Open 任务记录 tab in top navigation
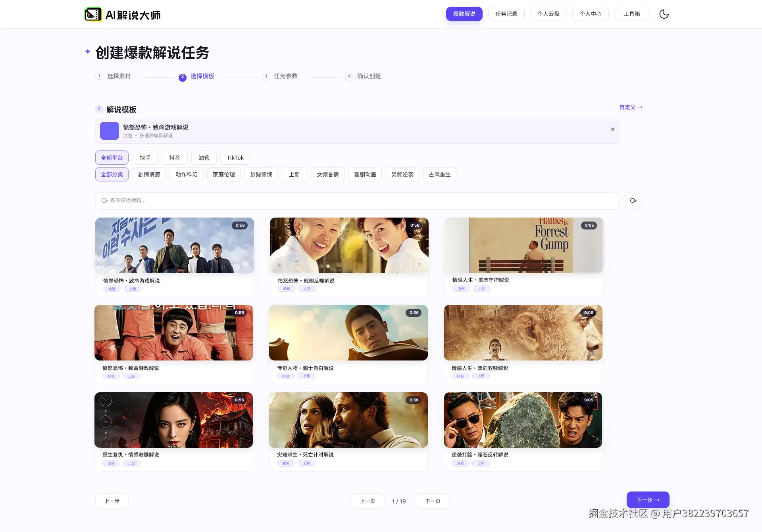Image resolution: width=762 pixels, height=532 pixels. (506, 14)
